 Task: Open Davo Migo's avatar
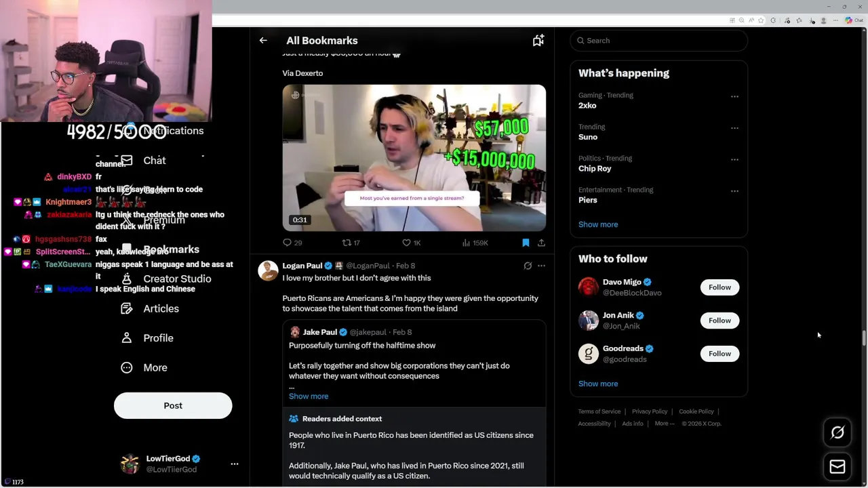589,287
